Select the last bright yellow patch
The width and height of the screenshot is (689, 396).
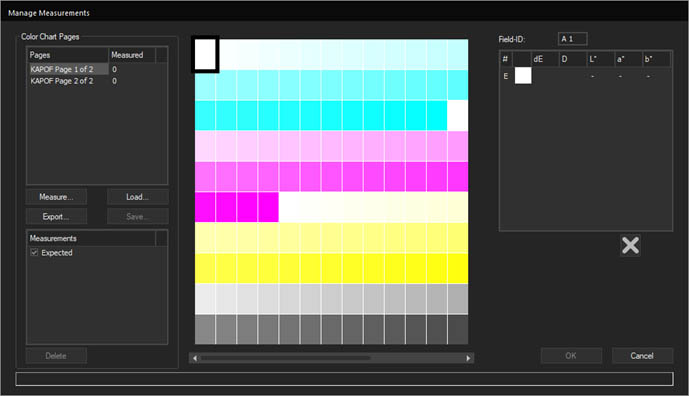click(457, 268)
